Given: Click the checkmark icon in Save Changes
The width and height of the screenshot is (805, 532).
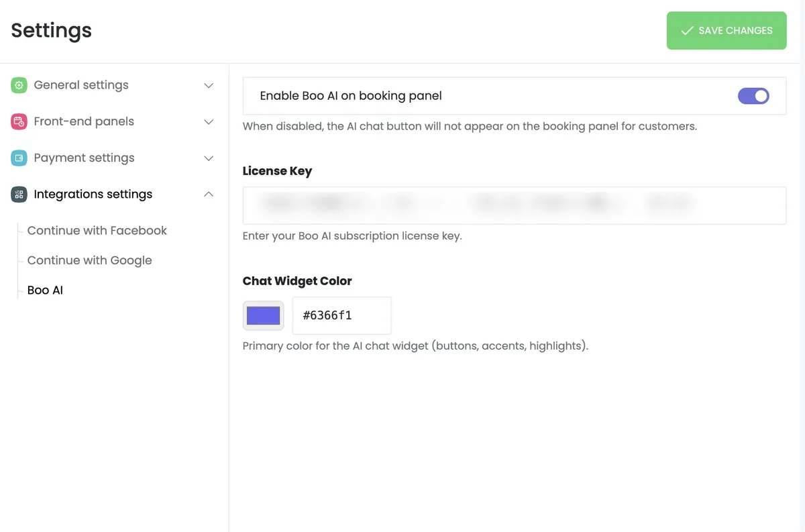Looking at the screenshot, I should pos(687,31).
